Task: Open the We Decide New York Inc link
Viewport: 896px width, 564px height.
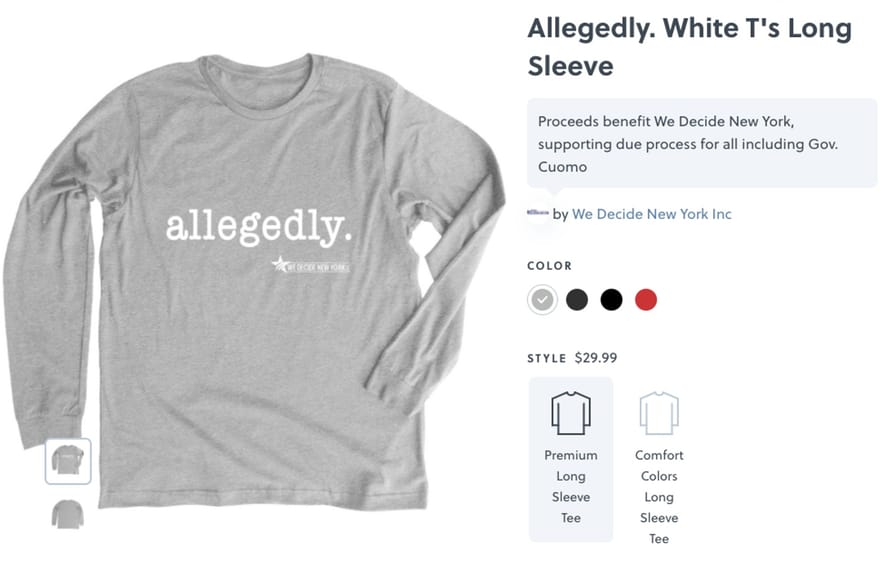Action: click(651, 214)
